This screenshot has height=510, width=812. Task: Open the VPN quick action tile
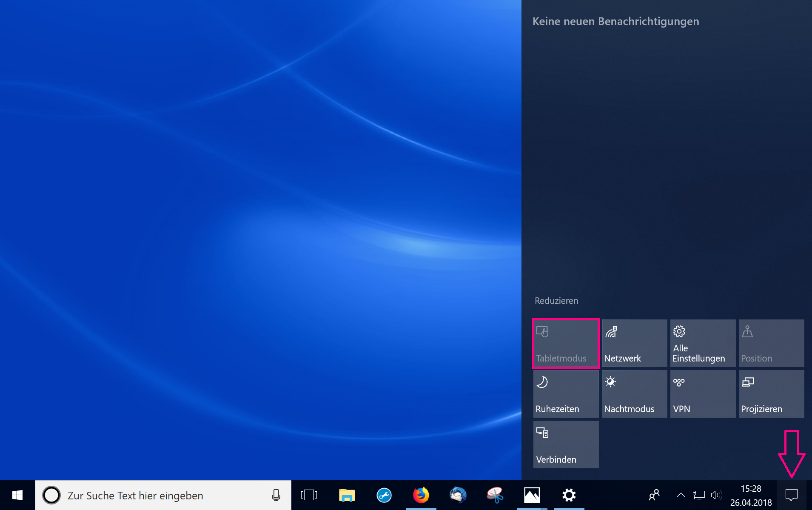(703, 394)
